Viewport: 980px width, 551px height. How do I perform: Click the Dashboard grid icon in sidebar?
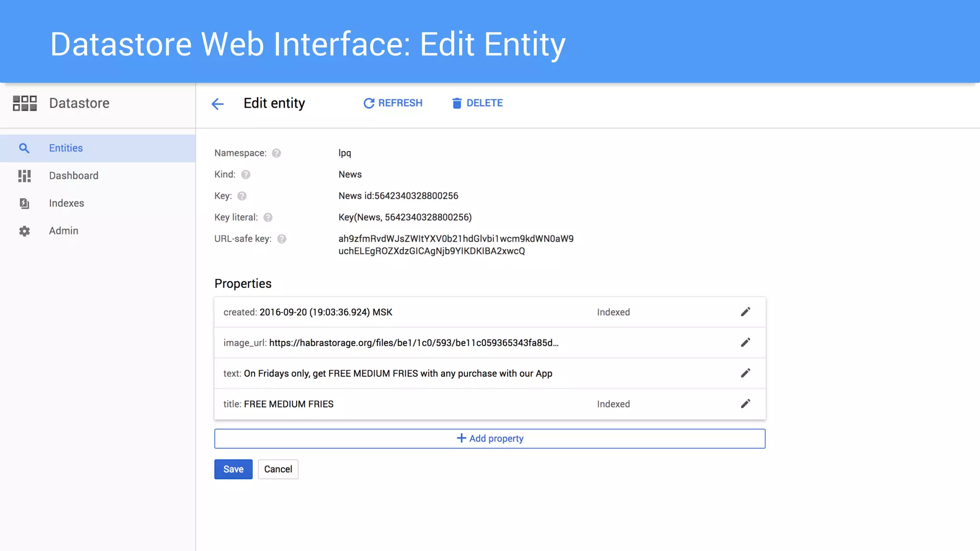coord(24,176)
